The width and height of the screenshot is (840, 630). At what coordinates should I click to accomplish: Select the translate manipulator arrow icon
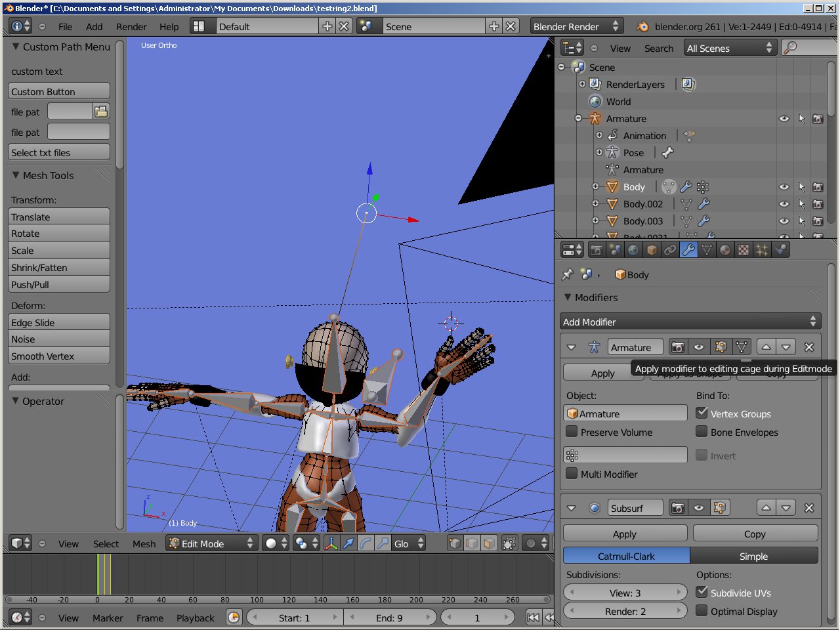(348, 543)
